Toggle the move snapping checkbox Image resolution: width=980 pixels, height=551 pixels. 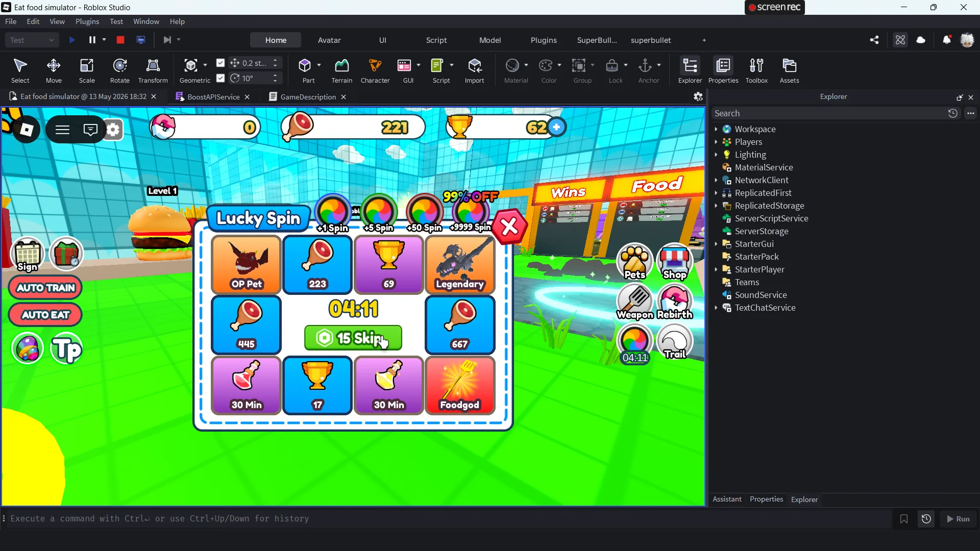tap(220, 63)
